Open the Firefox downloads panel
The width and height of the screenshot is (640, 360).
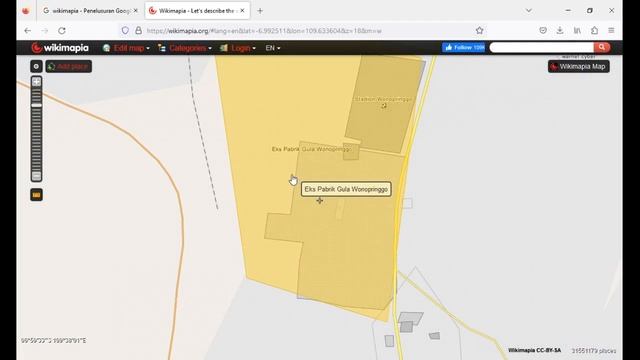(x=560, y=31)
